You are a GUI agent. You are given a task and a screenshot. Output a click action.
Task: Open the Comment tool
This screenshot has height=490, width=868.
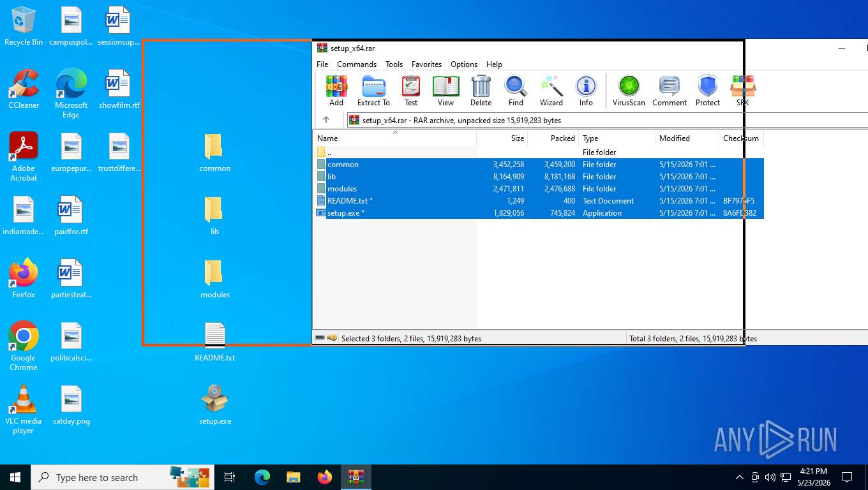(x=670, y=91)
